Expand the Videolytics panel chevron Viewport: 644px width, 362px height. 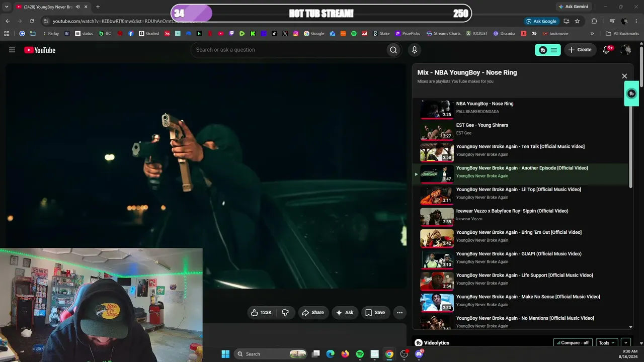[626, 343]
